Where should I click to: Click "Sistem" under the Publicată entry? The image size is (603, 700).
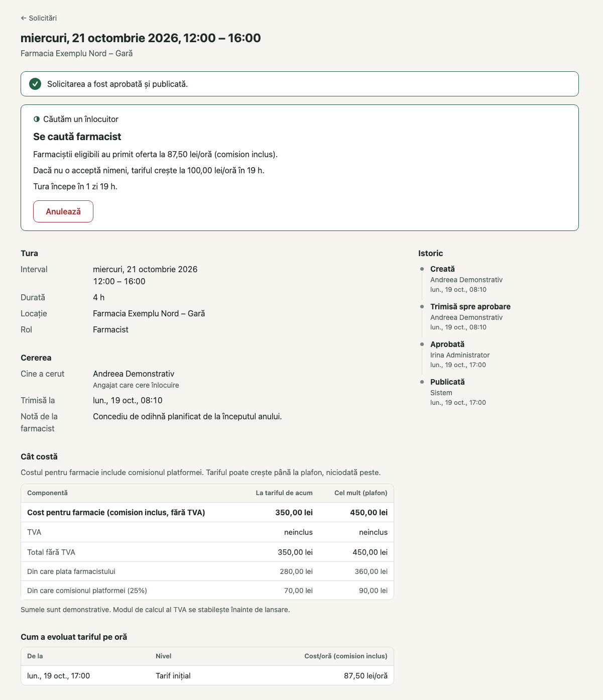tap(441, 393)
